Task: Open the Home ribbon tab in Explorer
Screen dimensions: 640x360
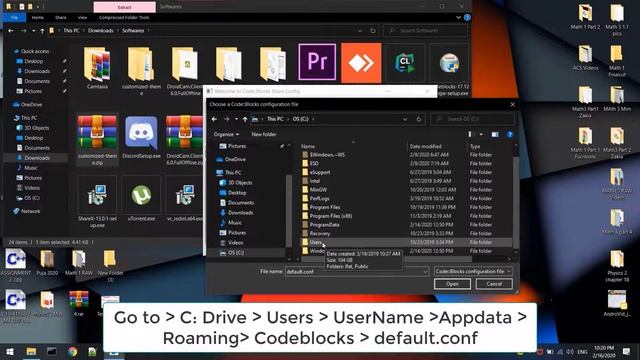Action: (x=38, y=18)
